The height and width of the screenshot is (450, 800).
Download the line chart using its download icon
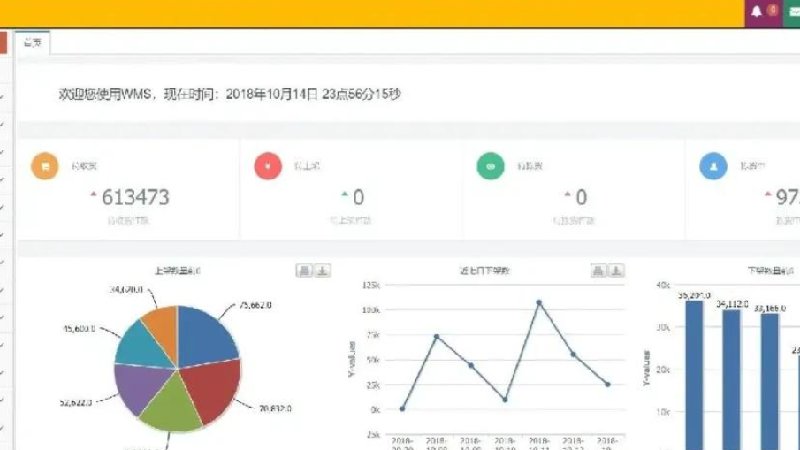pyautogui.click(x=616, y=271)
